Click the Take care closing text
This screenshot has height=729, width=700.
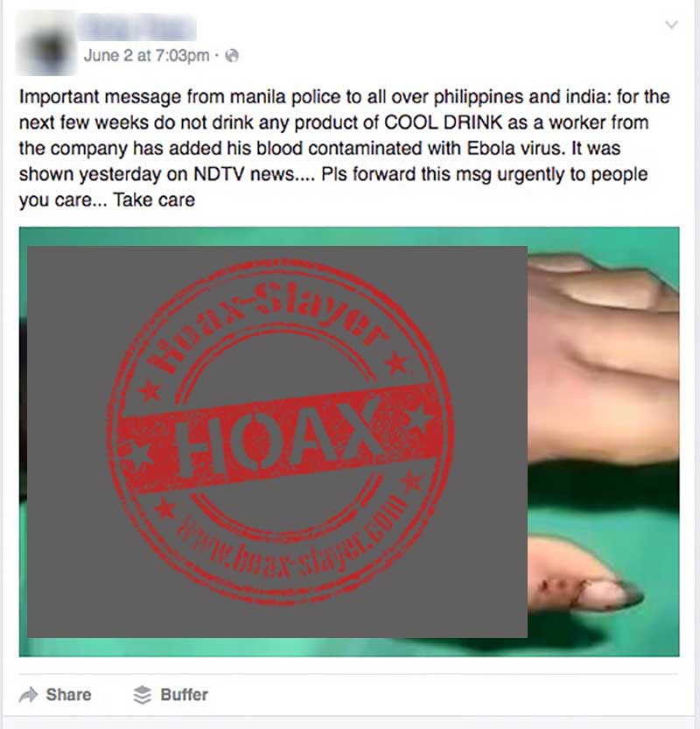point(154,200)
